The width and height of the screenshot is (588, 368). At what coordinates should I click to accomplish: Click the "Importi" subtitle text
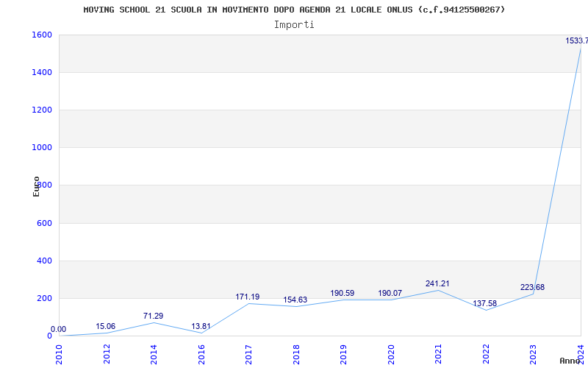(294, 24)
